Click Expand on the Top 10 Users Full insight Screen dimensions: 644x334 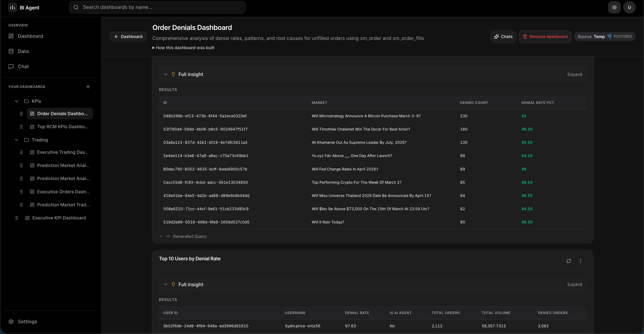pos(574,284)
